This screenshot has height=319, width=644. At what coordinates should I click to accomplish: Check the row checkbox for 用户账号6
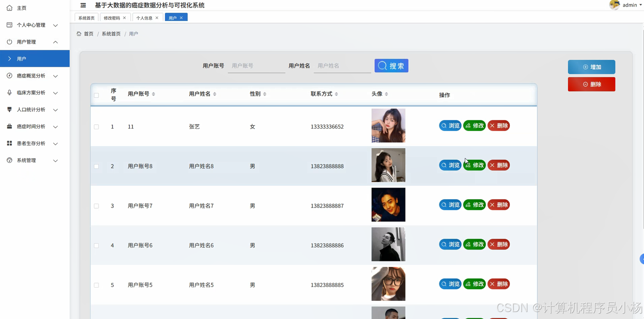pos(96,246)
